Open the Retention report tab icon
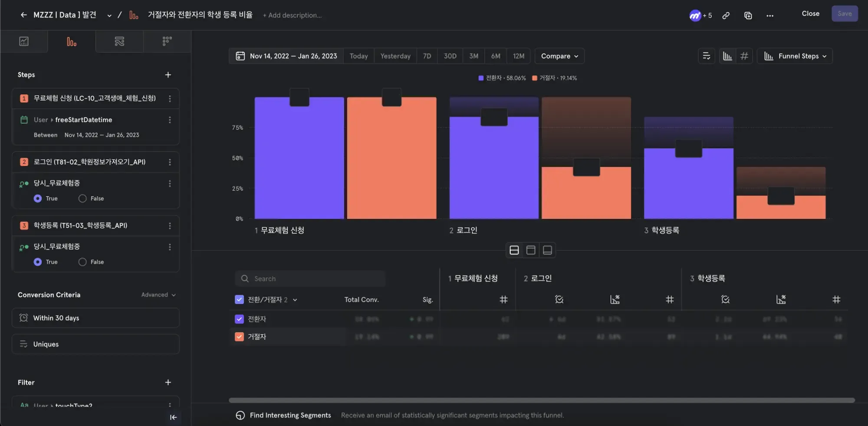The width and height of the screenshot is (868, 426). [167, 41]
